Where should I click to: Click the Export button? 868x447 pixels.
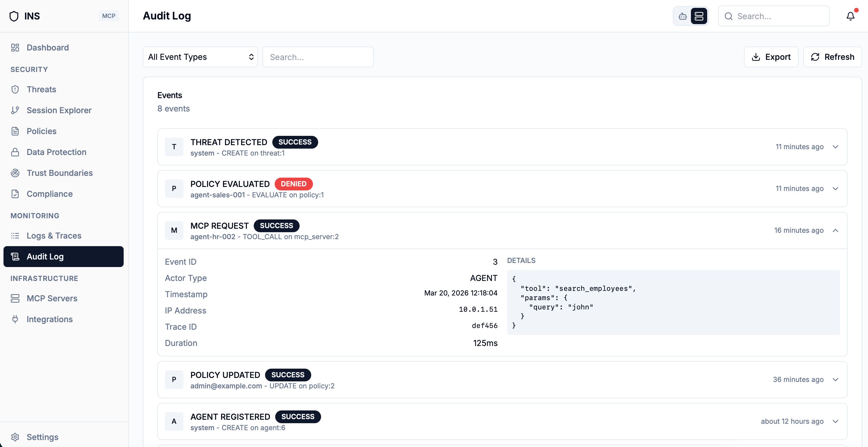click(x=771, y=57)
